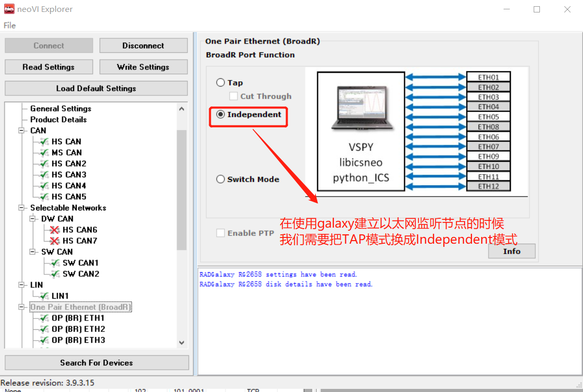
Task: Select the OP (BR) ETH3 tree item
Action: (x=78, y=340)
